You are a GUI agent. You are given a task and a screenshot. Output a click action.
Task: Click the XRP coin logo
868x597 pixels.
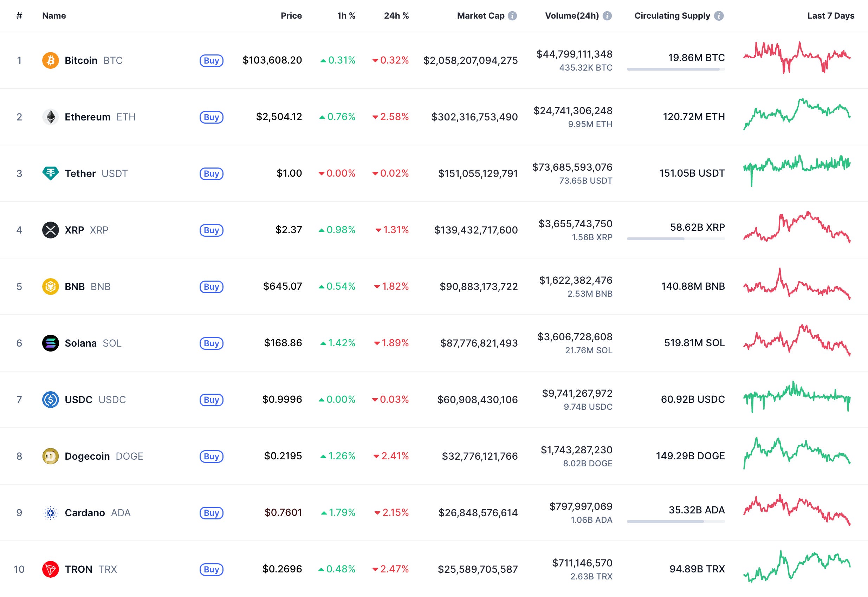coord(51,230)
